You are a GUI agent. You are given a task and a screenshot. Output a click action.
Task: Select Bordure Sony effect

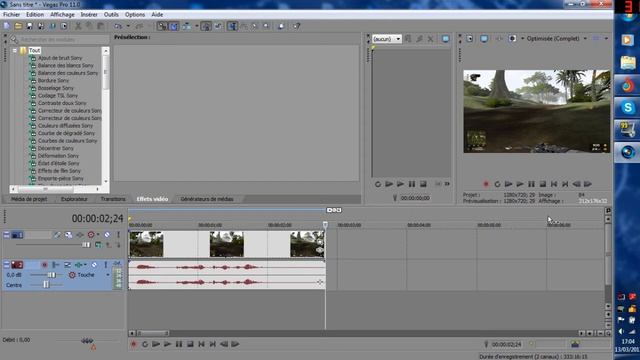(53, 80)
